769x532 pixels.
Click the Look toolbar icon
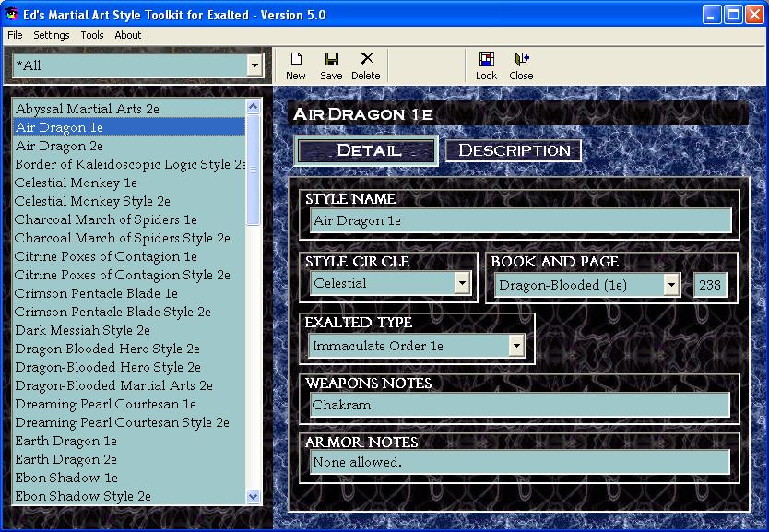(486, 59)
